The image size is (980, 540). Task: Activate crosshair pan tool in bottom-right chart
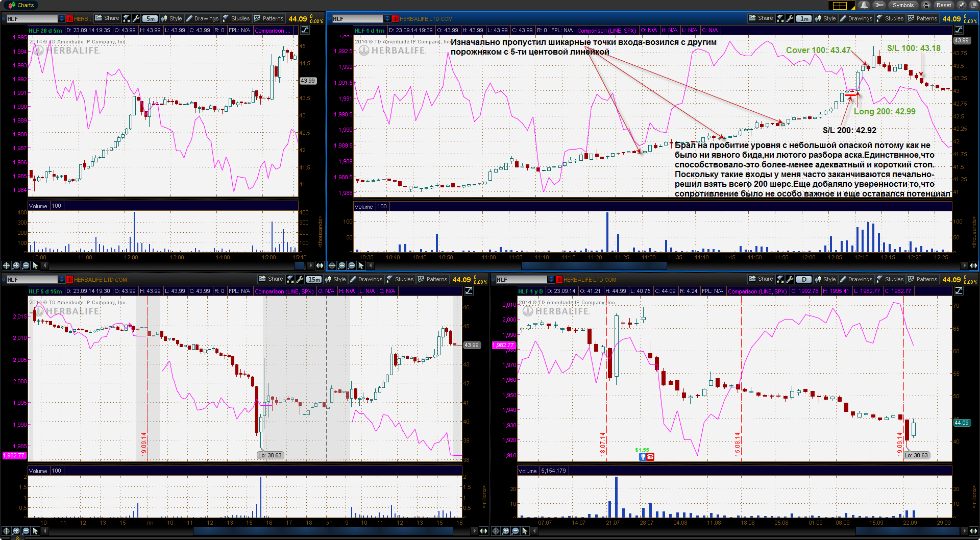pyautogui.click(x=496, y=531)
